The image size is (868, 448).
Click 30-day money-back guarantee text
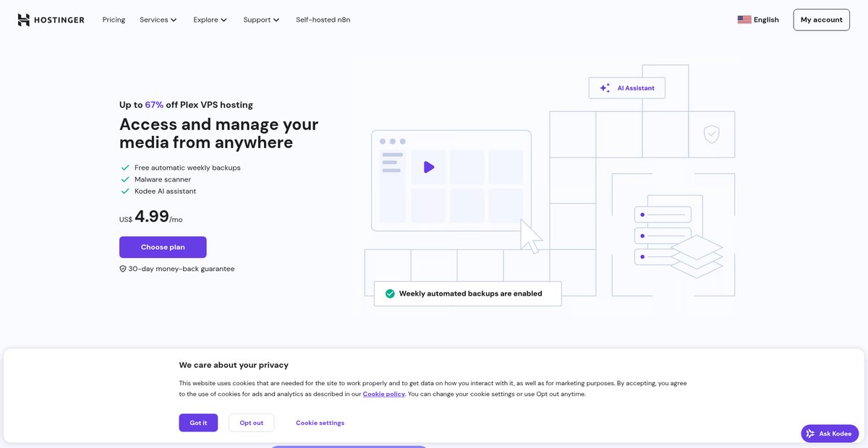coord(182,269)
